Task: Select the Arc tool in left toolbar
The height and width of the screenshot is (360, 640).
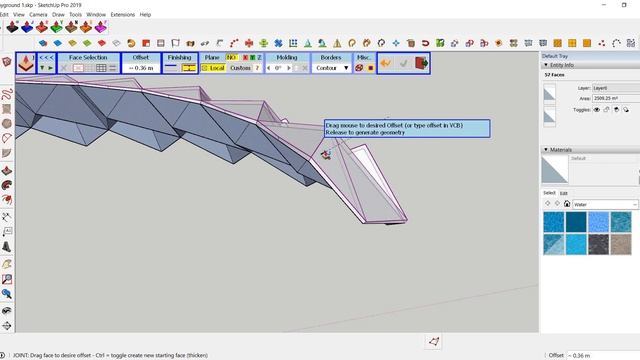Action: click(7, 138)
